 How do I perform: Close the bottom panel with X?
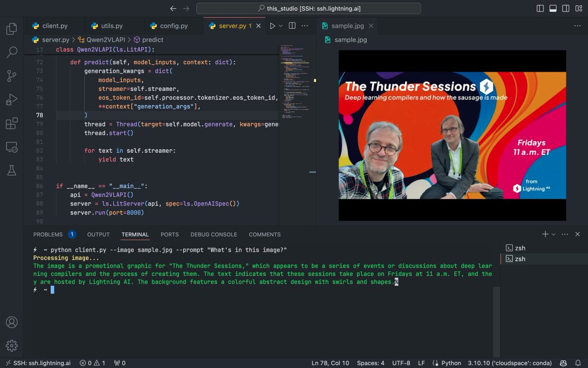tap(578, 235)
